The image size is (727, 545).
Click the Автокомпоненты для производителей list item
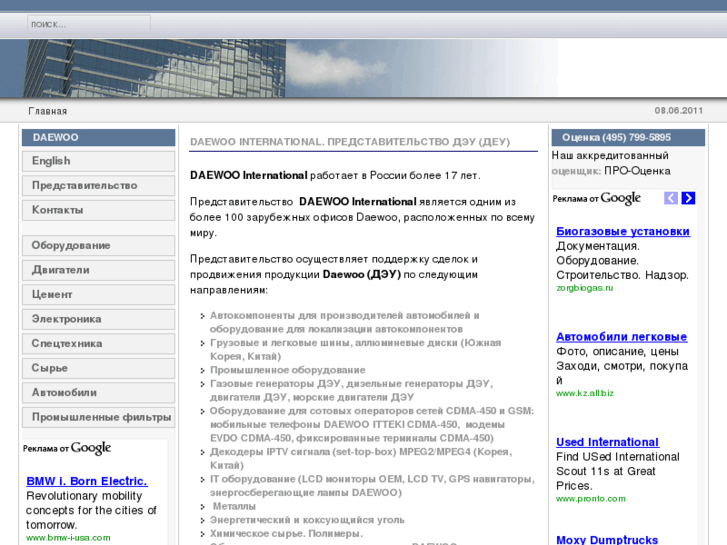pos(344,322)
